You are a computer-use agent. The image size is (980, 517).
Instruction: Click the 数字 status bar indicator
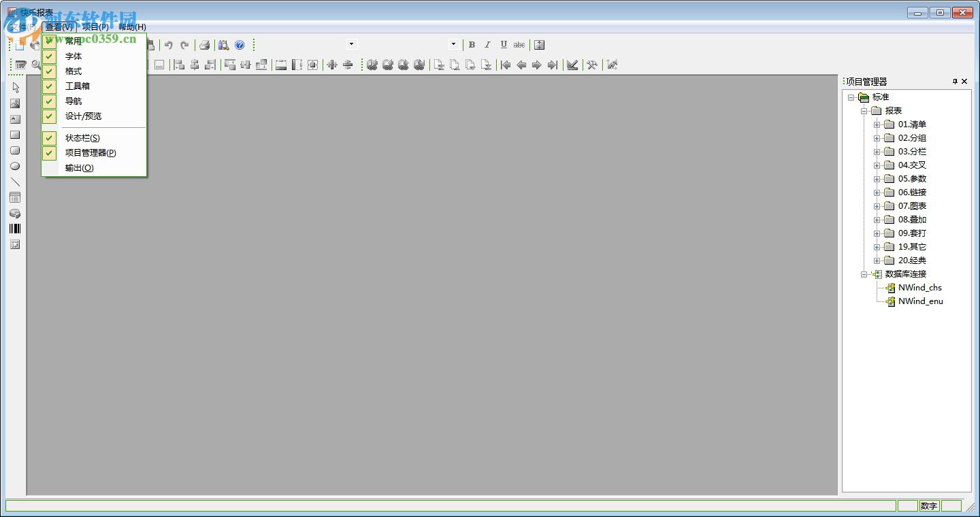pos(928,505)
